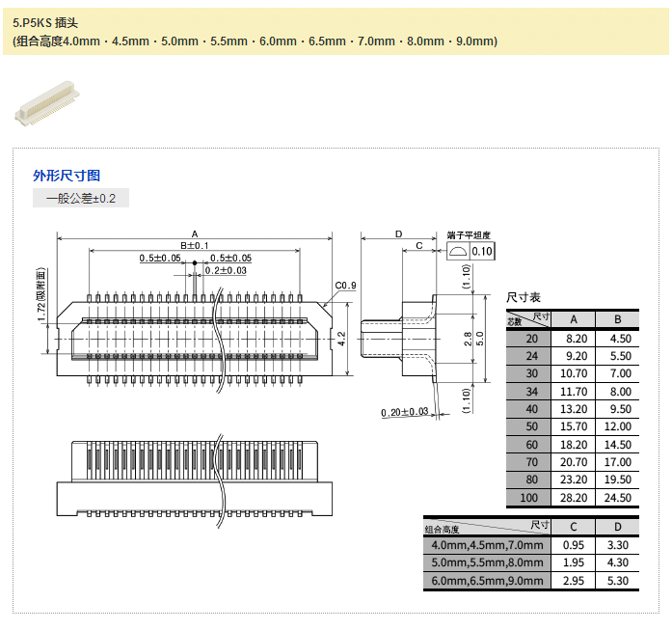Click the 28.20 value cell
Image resolution: width=672 pixels, height=630 pixels.
pos(575,498)
